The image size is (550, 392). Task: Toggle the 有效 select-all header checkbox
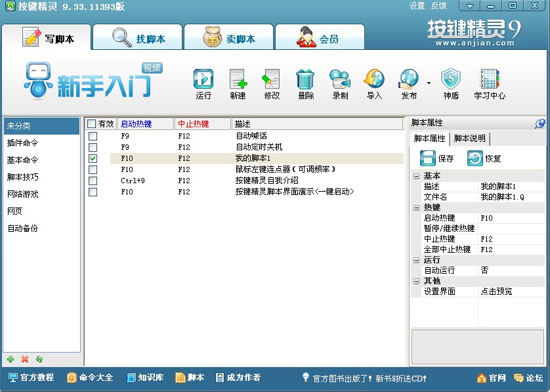click(x=92, y=124)
